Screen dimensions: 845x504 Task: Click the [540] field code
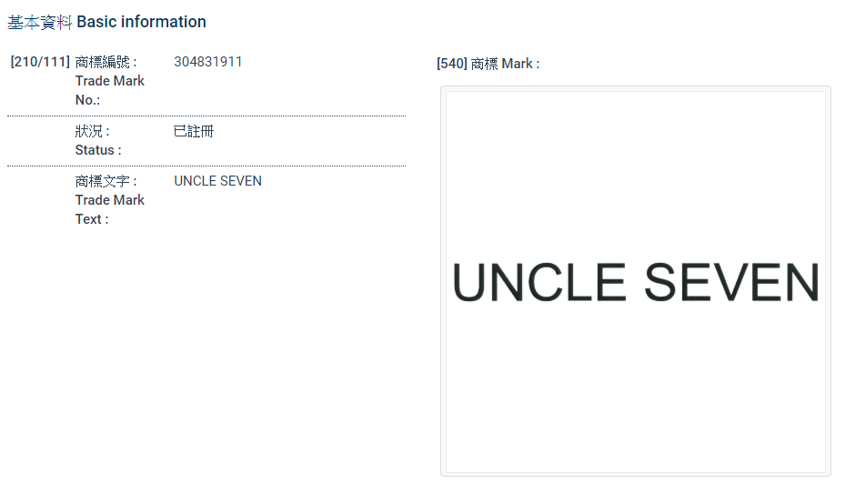[452, 64]
